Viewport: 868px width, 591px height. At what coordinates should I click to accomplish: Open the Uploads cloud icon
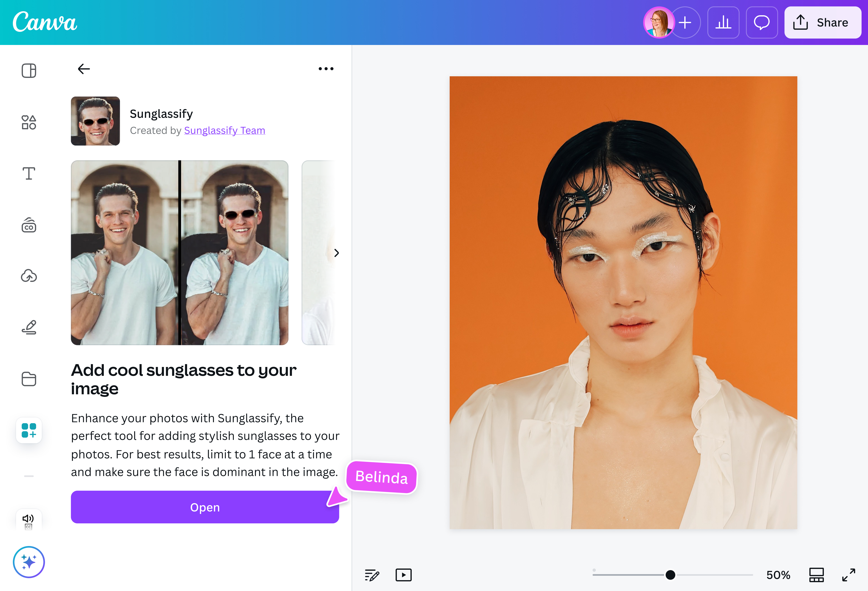pyautogui.click(x=29, y=276)
